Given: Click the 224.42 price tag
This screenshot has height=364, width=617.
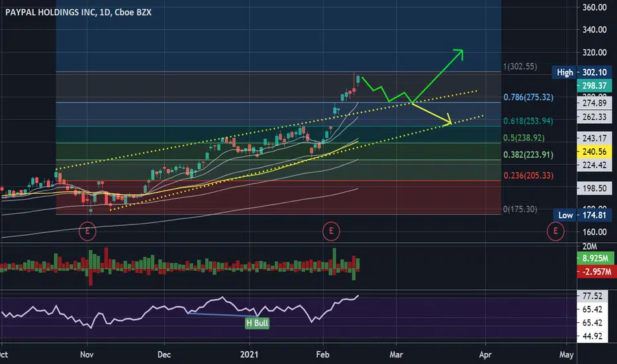Looking at the screenshot, I should coord(594,165).
